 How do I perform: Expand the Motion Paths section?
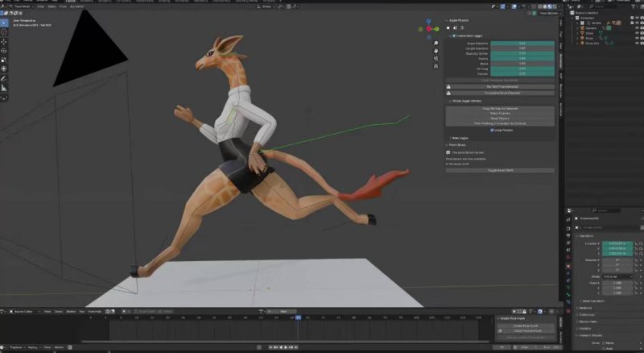tap(576, 322)
